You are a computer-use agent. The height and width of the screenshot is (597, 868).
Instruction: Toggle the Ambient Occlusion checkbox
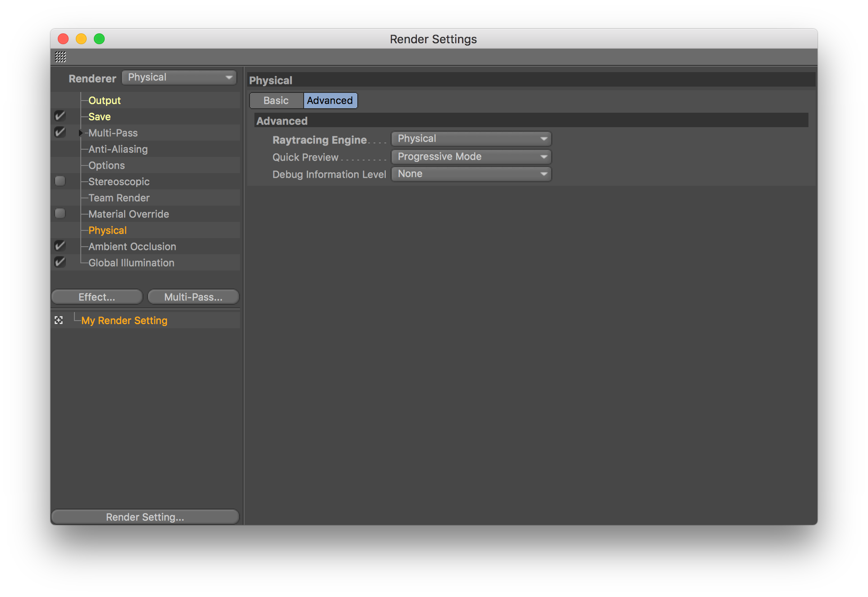point(60,247)
